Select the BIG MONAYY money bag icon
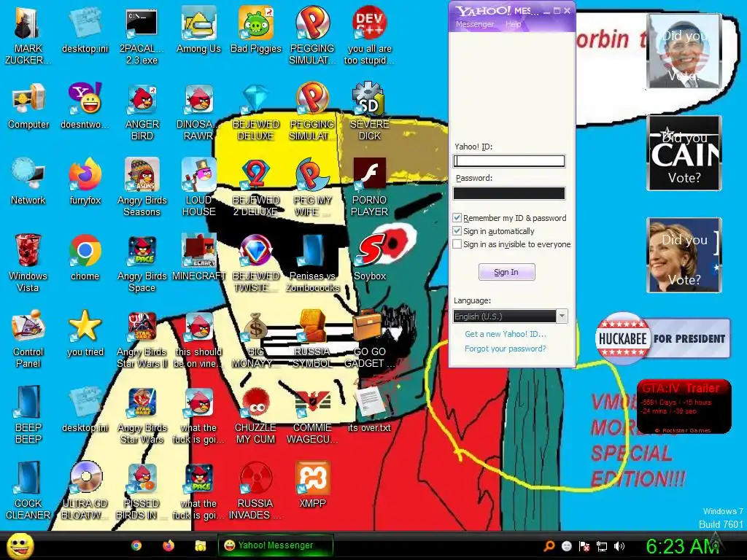This screenshot has width=747, height=560. point(256,338)
